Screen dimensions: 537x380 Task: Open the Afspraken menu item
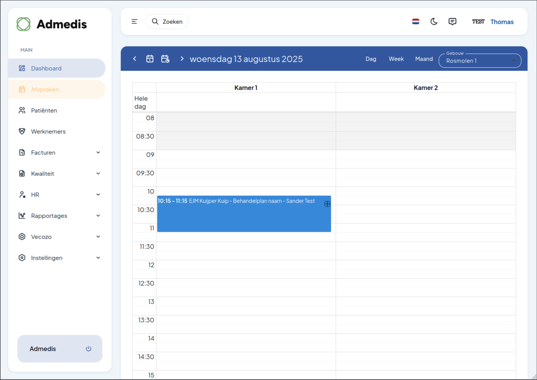tap(57, 89)
